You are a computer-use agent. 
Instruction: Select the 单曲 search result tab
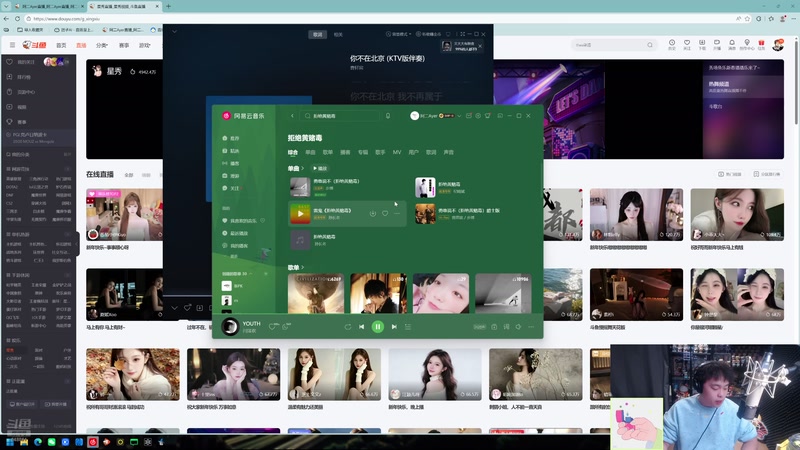[310, 152]
